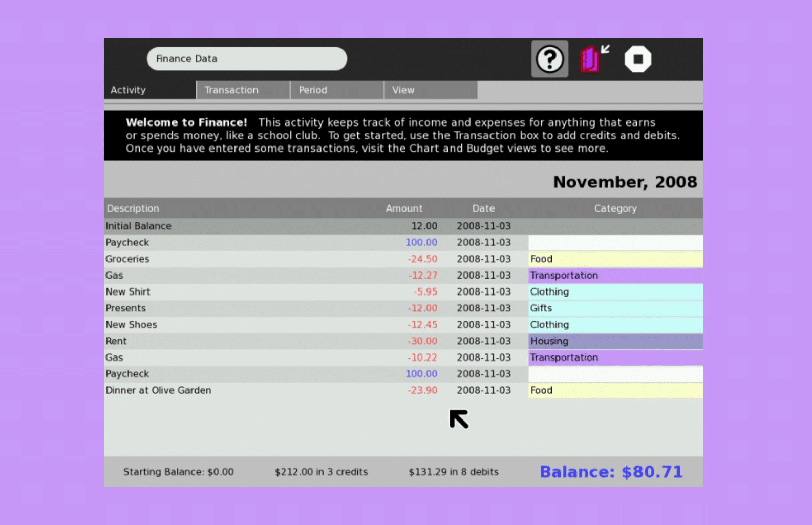The width and height of the screenshot is (812, 525).
Task: Click the Date column header
Action: pyautogui.click(x=483, y=208)
